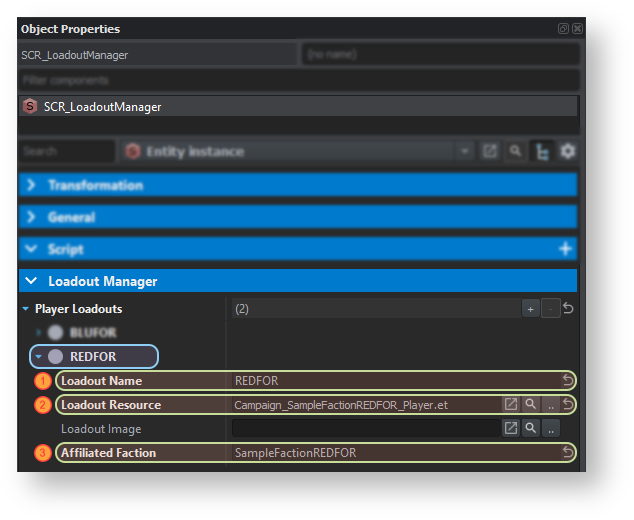Add a new Player Loadouts entry with plus
The width and height of the screenshot is (634, 520).
[530, 309]
